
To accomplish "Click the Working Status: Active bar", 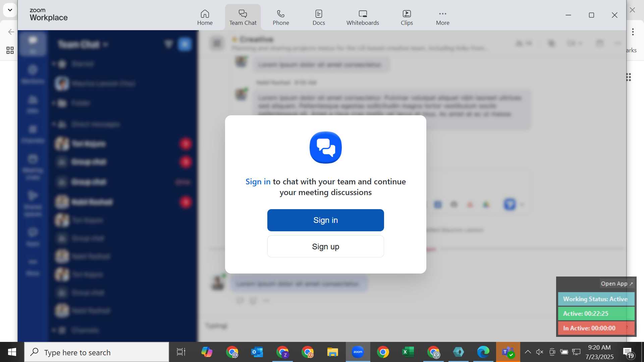I will (x=596, y=299).
